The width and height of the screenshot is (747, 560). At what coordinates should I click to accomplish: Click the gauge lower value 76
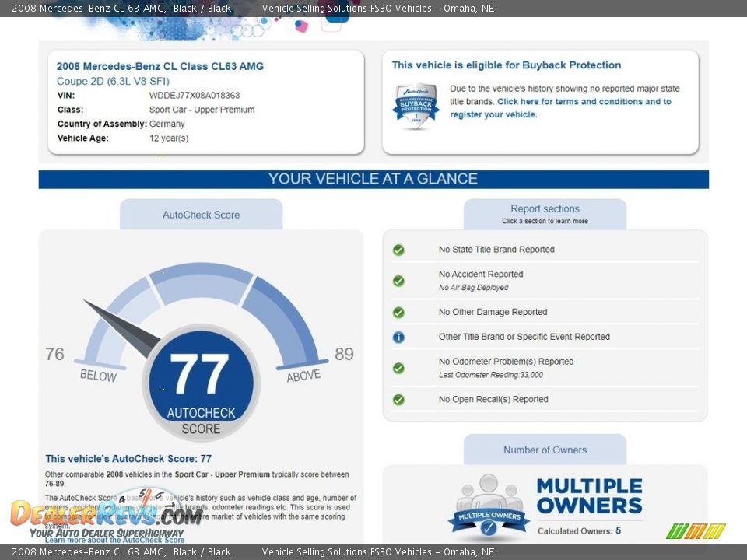click(x=54, y=354)
